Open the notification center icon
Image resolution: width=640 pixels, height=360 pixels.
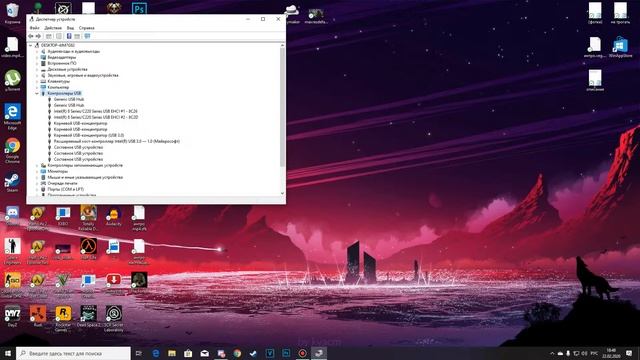click(x=629, y=353)
